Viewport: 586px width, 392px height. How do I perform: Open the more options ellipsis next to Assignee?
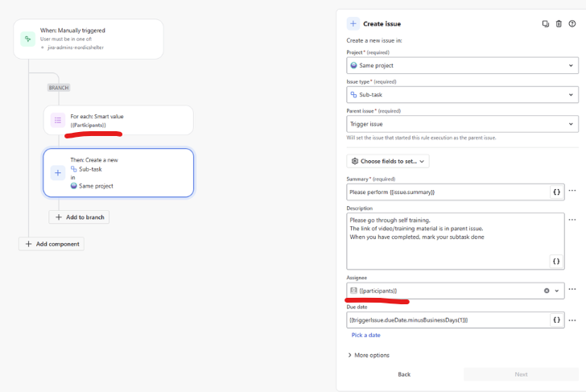pos(572,289)
